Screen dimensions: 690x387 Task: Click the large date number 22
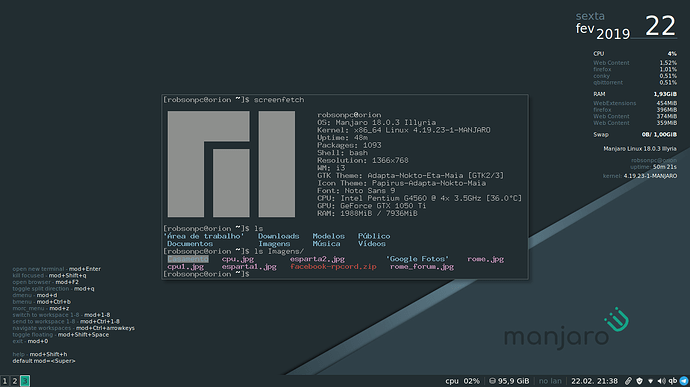(660, 26)
